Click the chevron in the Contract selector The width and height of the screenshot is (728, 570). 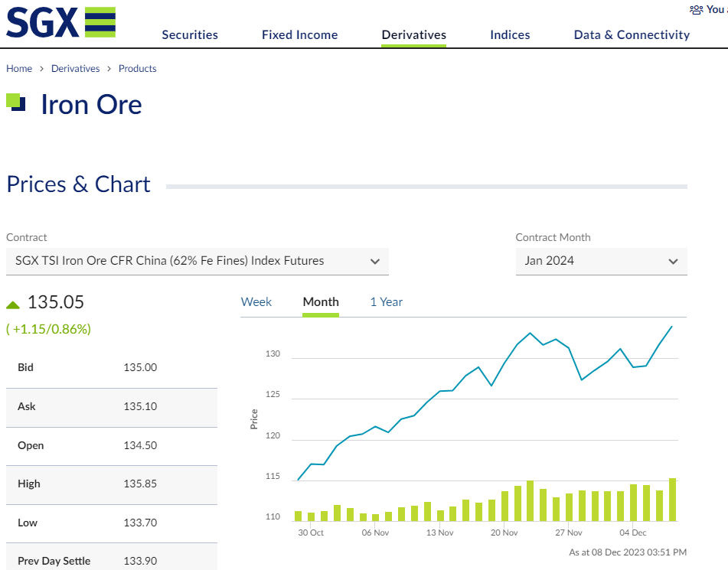click(x=375, y=262)
